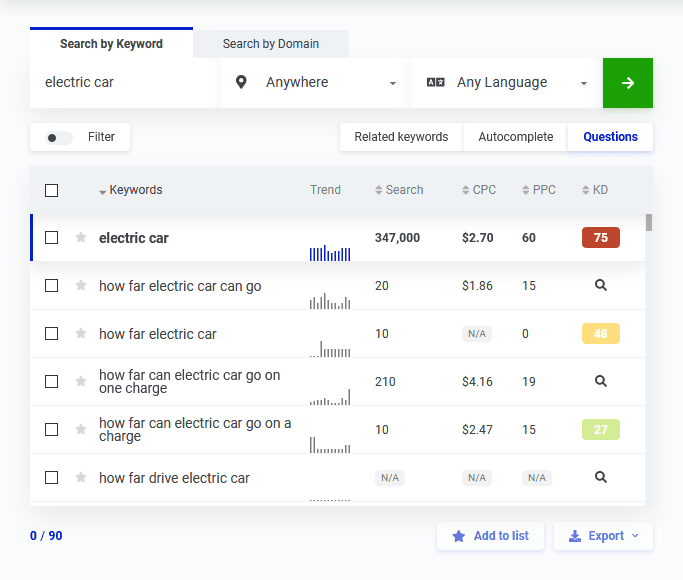683x580 pixels.
Task: Click KD magnifier for 'how far drive electric car'
Action: (601, 477)
